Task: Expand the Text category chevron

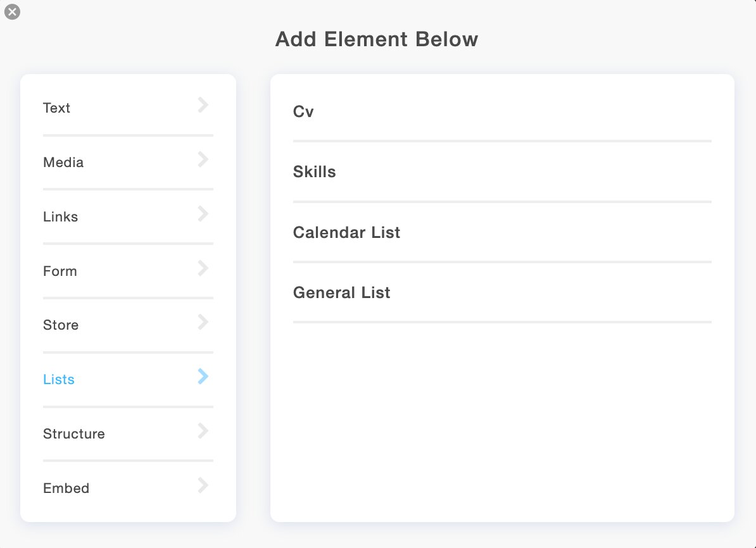Action: coord(203,104)
